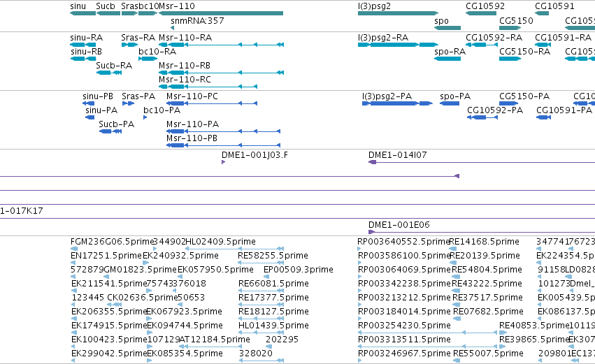Click the CG5150-PA protein label
This screenshot has width=595, height=364.
(524, 96)
